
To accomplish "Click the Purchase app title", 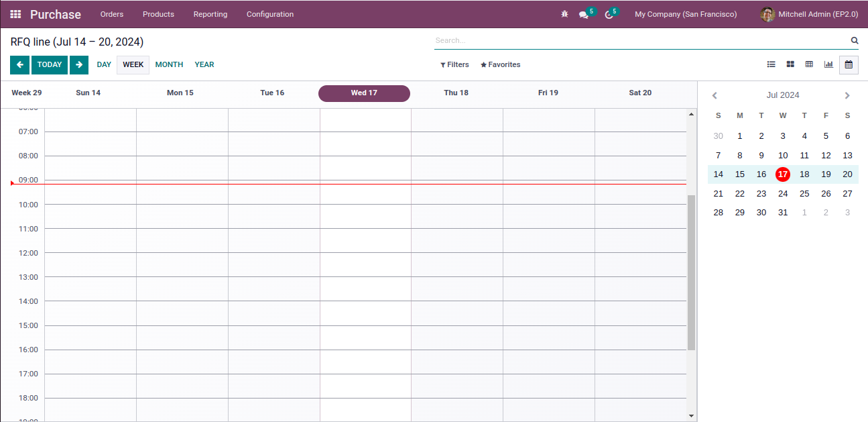I will [56, 14].
